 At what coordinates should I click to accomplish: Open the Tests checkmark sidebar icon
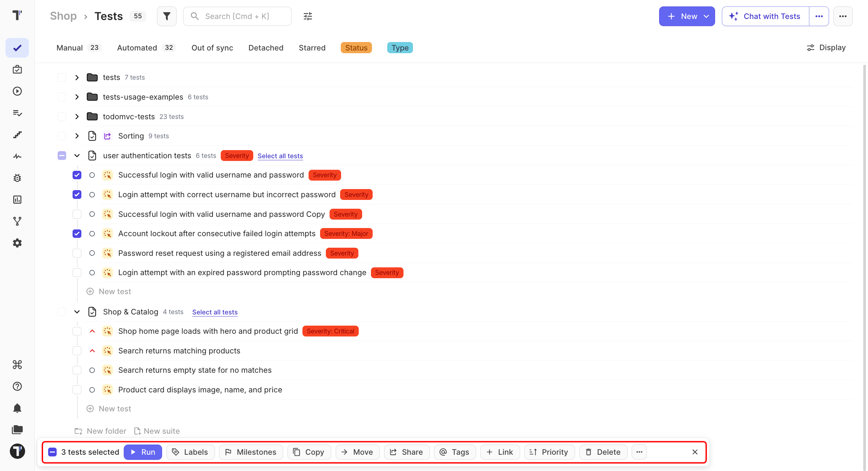pos(17,48)
